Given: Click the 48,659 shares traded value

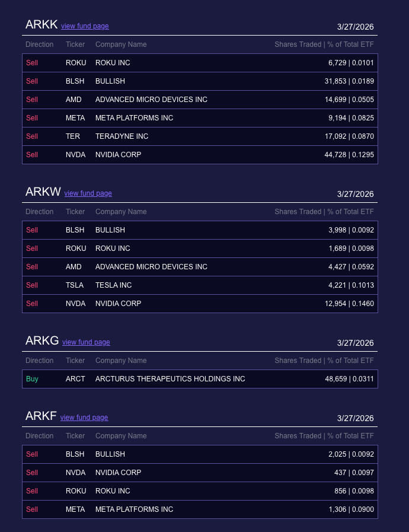Looking at the screenshot, I should [x=337, y=379].
